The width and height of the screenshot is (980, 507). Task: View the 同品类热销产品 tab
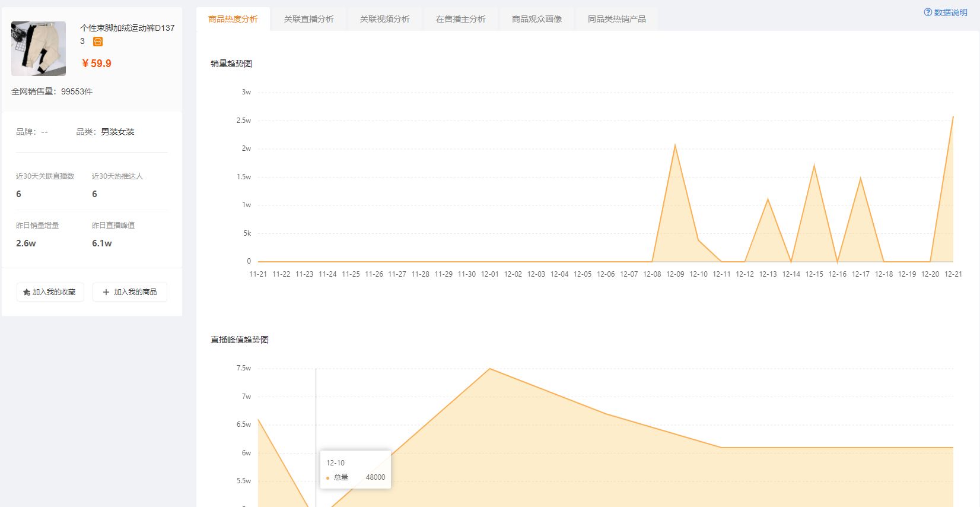616,19
